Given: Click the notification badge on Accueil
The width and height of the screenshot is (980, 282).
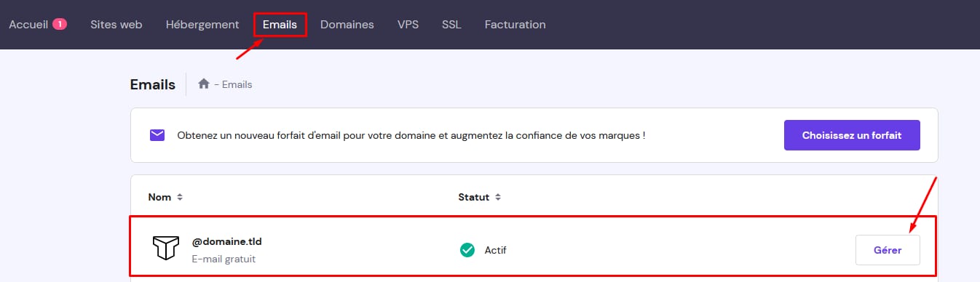Looking at the screenshot, I should [x=59, y=24].
